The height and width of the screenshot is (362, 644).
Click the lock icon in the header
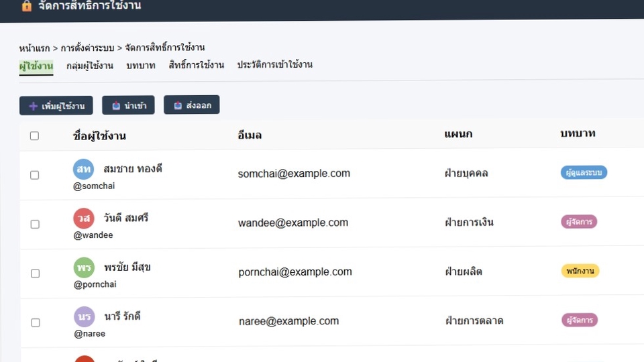27,6
